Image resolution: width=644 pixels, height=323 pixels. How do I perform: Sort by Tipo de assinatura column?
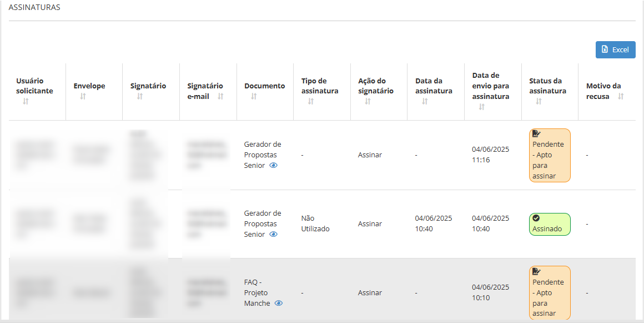(x=311, y=102)
